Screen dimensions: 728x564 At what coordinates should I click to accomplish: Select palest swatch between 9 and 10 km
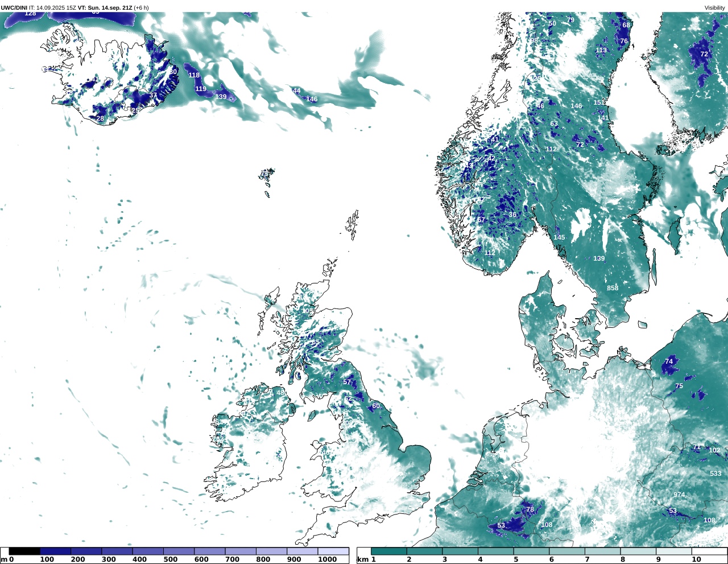674,551
